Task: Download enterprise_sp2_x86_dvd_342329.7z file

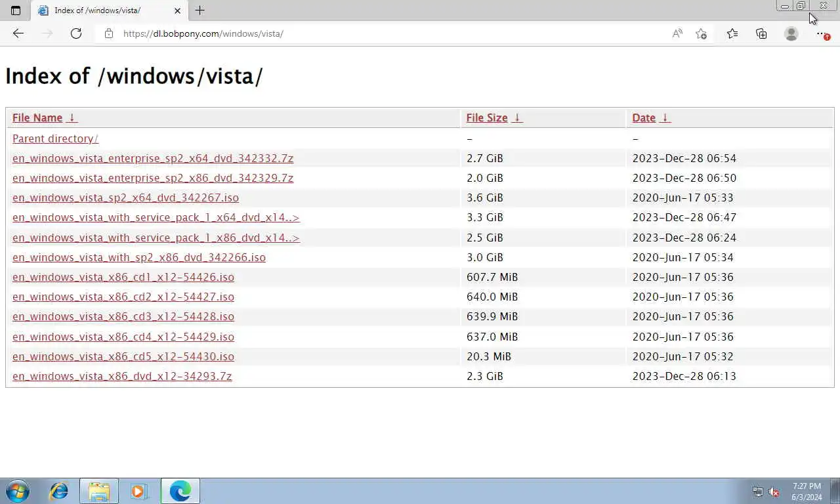Action: click(153, 178)
